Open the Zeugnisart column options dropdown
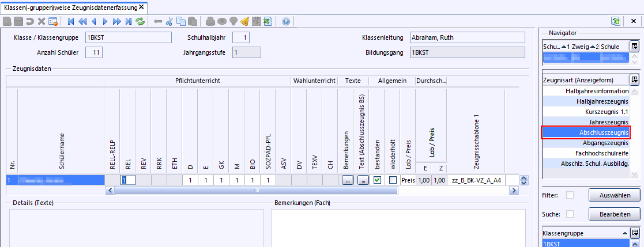Image resolution: width=644 pixels, height=247 pixels. (634, 79)
